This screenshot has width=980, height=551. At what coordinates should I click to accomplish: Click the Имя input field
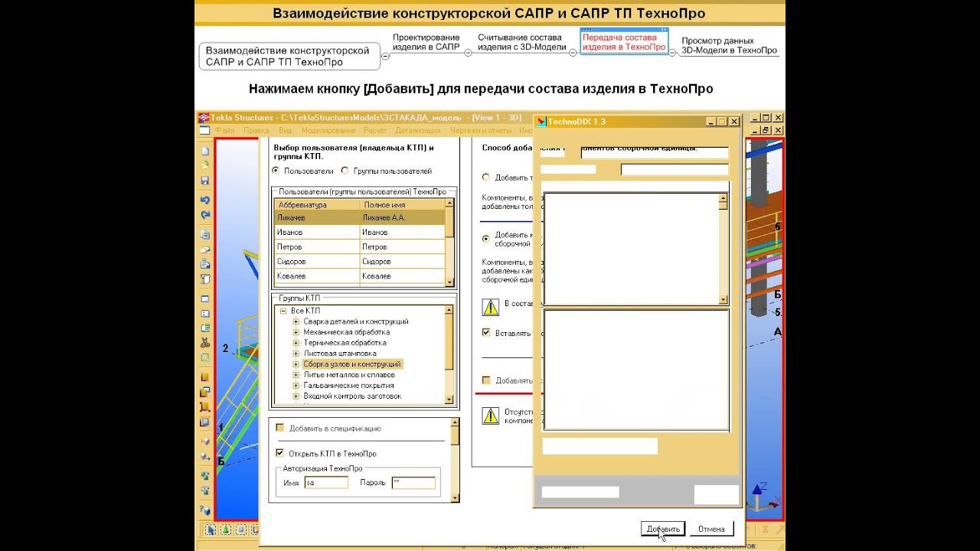pos(326,483)
